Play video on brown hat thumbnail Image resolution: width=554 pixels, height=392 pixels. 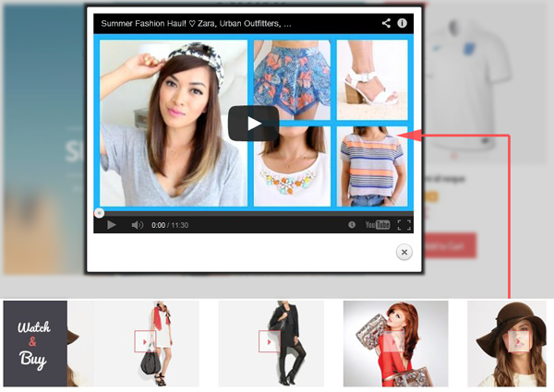[518, 341]
